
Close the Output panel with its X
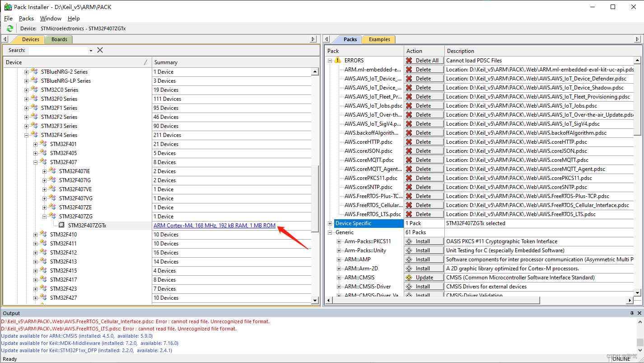639,313
